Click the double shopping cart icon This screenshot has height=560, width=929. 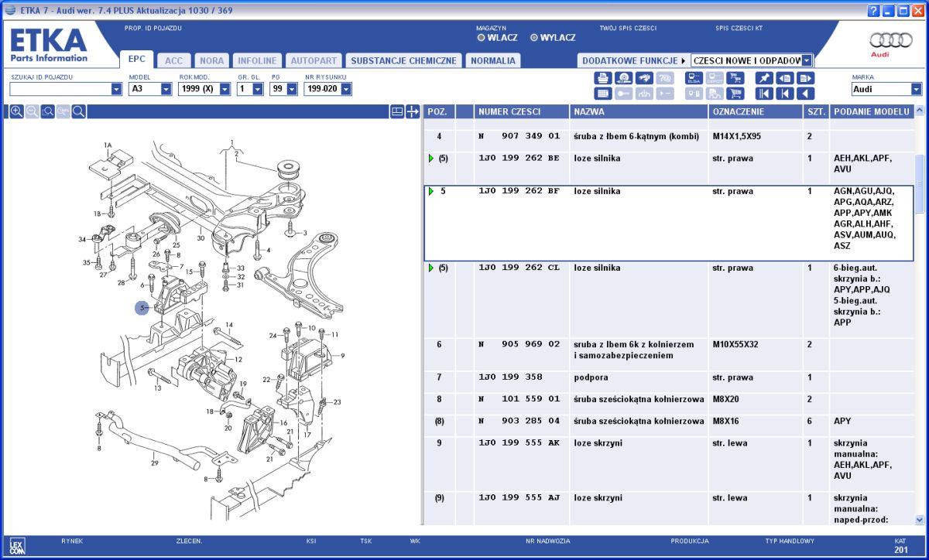(x=735, y=78)
